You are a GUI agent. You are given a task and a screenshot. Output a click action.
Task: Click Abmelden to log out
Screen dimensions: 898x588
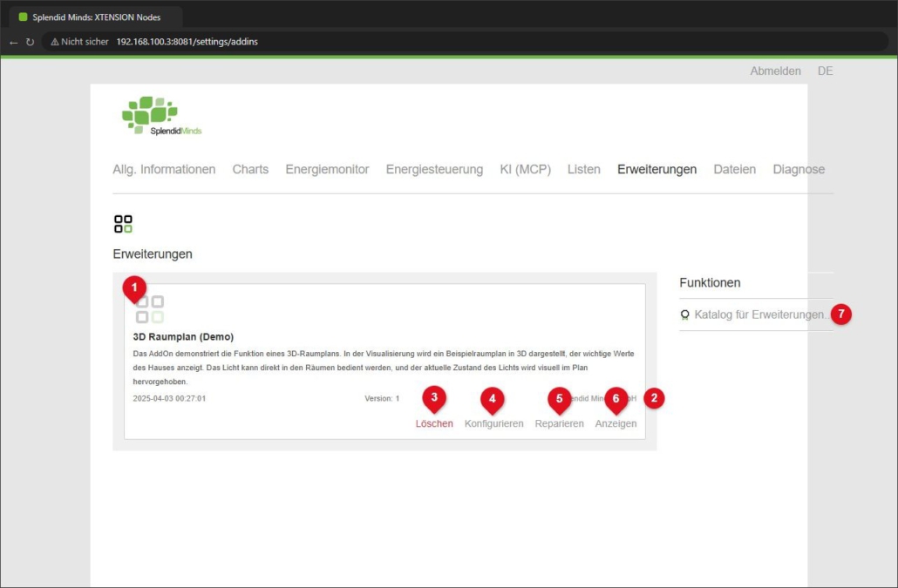click(x=775, y=71)
